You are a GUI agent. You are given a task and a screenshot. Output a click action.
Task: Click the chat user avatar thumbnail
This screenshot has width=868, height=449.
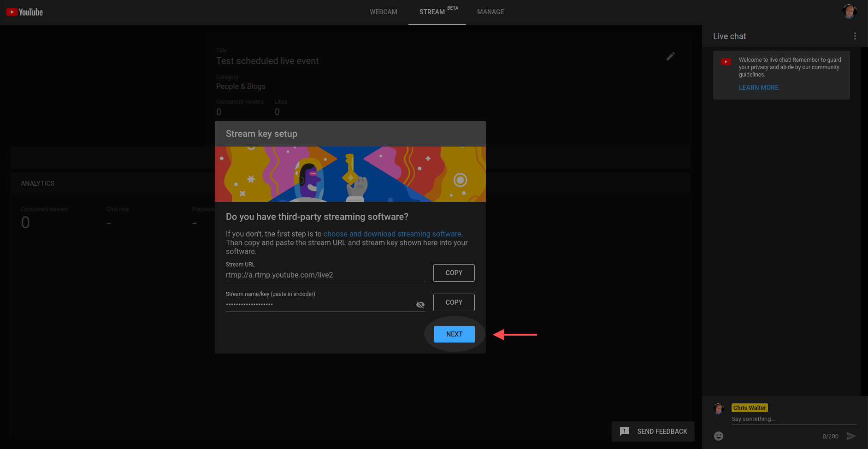coord(719,408)
